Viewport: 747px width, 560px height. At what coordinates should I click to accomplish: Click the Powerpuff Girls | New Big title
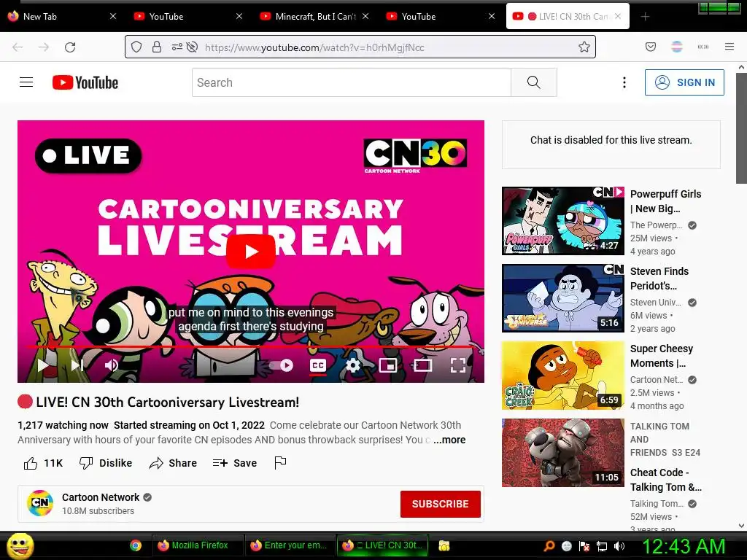tap(665, 201)
